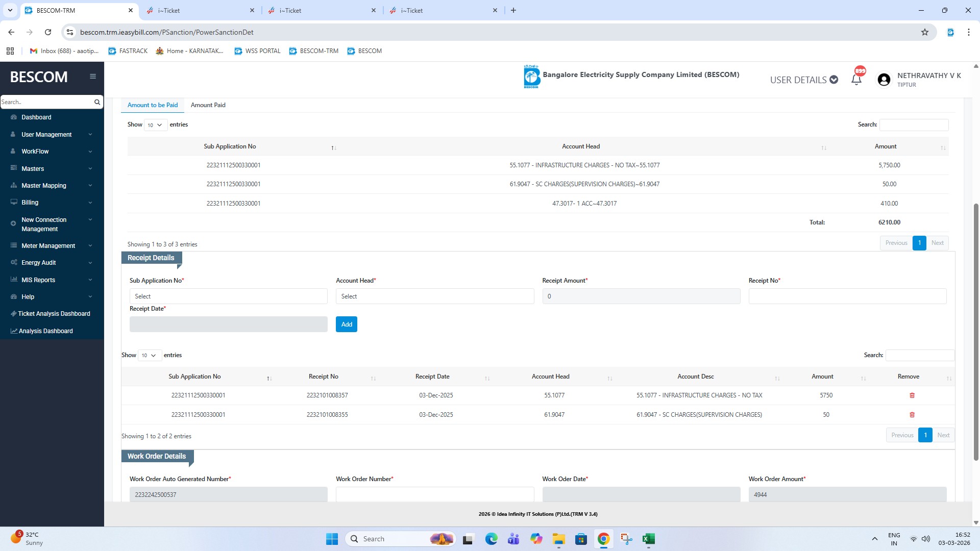Reload the page using refresh icon

(48, 32)
